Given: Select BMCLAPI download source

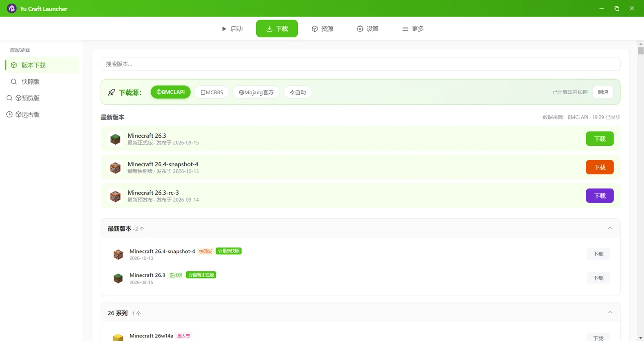Looking at the screenshot, I should point(171,92).
